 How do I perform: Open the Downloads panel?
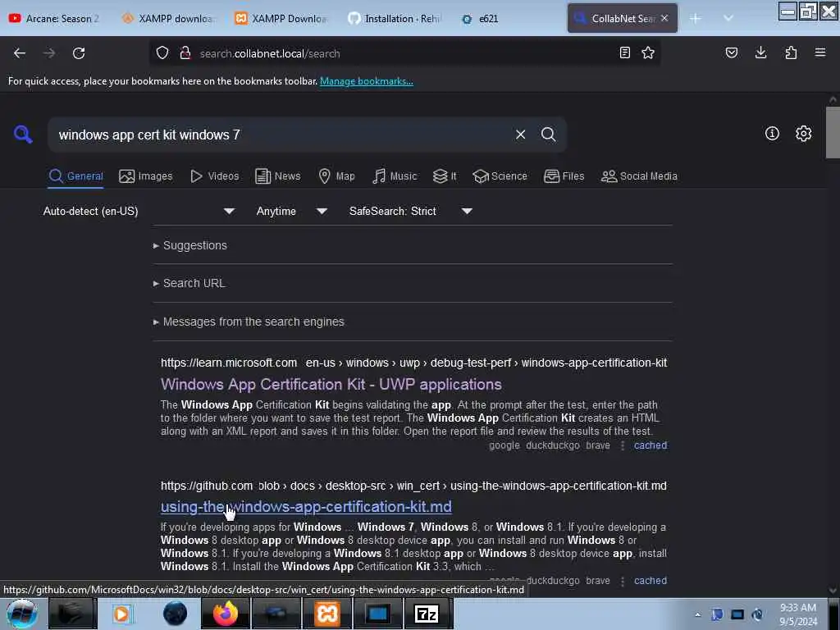click(x=760, y=52)
